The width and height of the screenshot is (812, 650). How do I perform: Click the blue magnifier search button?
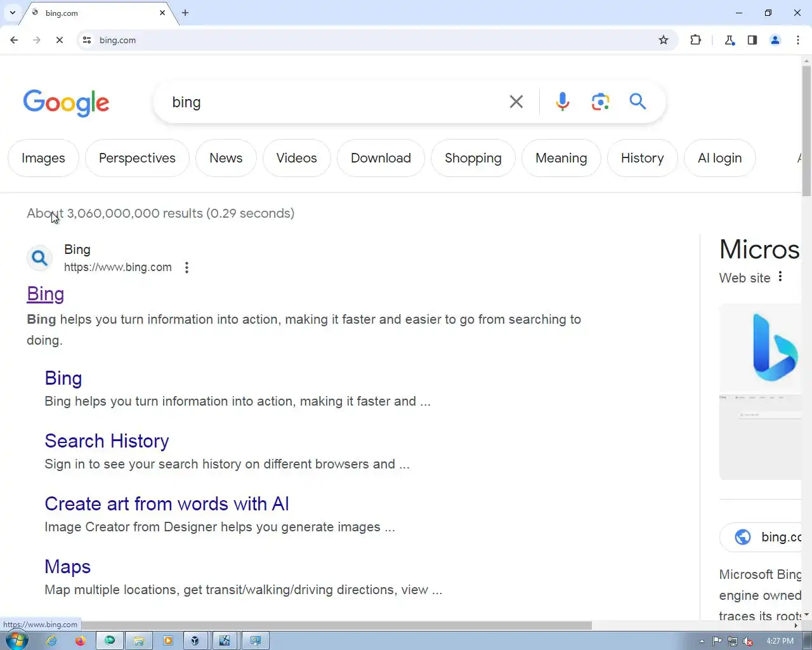[x=638, y=102]
